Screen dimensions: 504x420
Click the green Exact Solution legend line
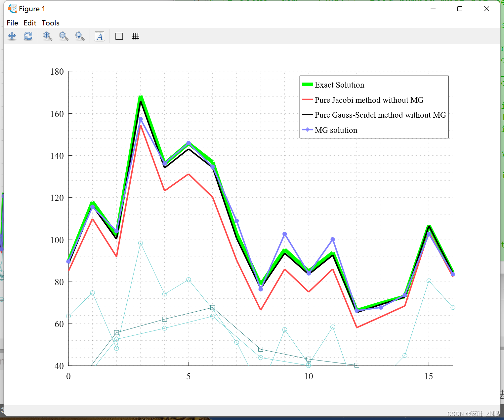click(x=307, y=85)
